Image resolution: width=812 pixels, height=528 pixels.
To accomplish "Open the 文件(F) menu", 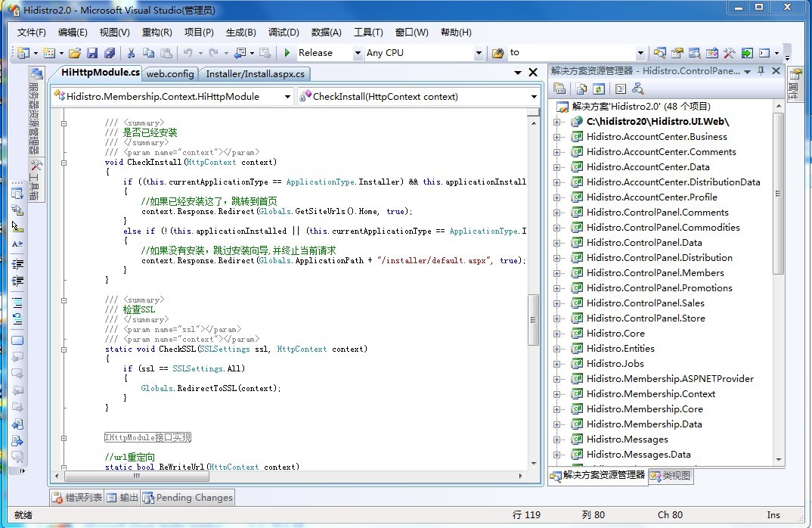I will 31,33.
